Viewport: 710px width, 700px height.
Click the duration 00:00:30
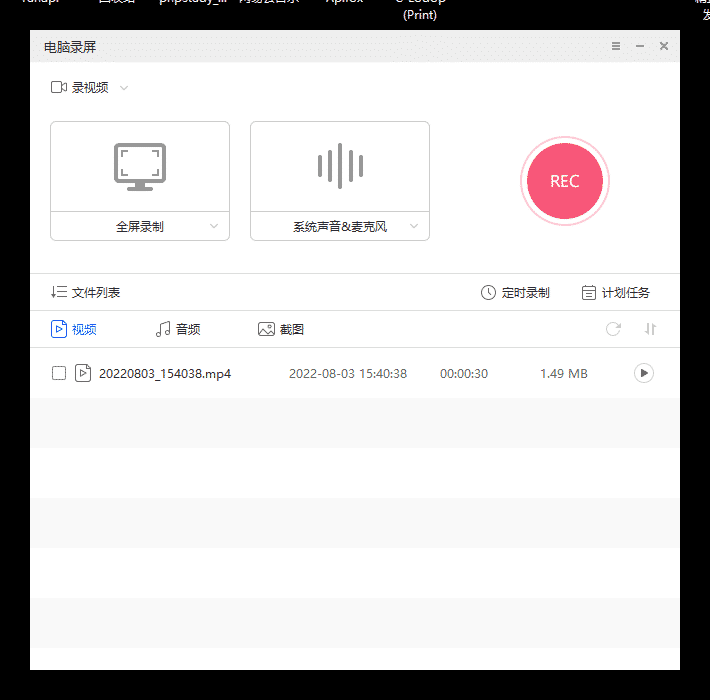464,374
